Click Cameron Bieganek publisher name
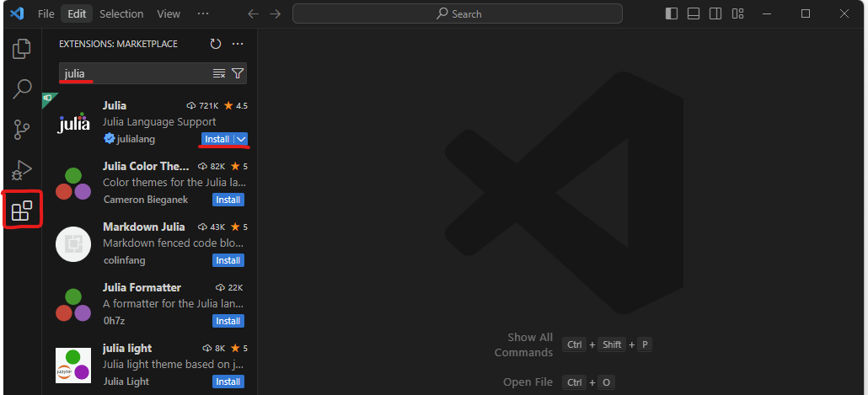The width and height of the screenshot is (868, 395). pyautogui.click(x=146, y=200)
